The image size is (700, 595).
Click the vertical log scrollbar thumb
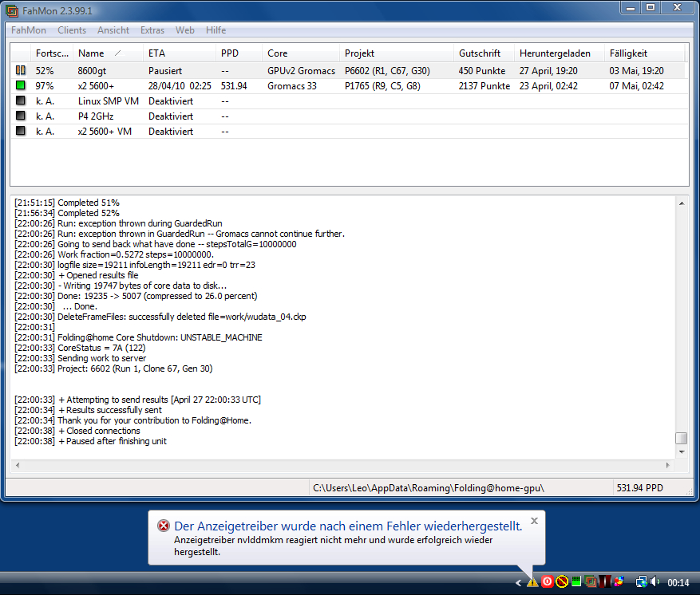click(x=682, y=438)
